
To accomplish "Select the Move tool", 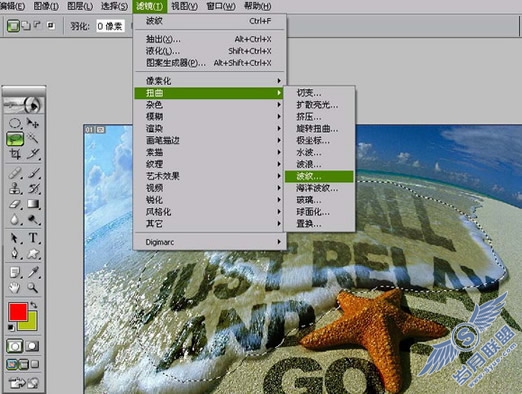I will point(33,123).
